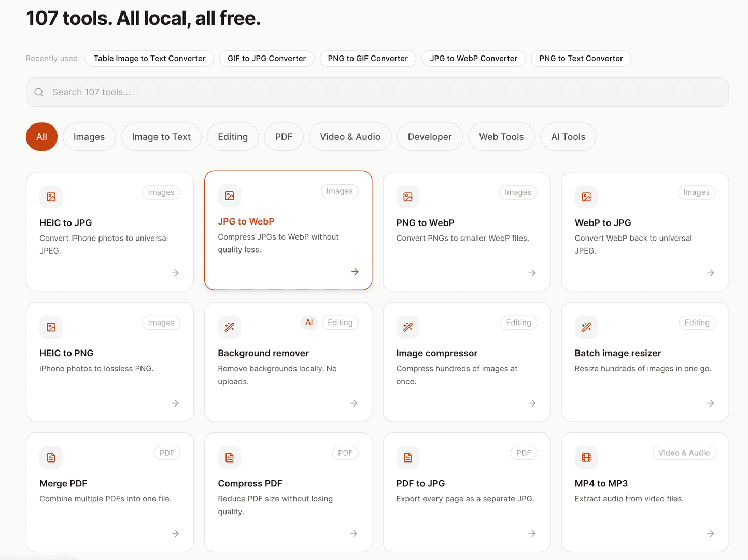Focus the Search 107 tools field
Viewport: 748px width, 560px height.
click(377, 92)
